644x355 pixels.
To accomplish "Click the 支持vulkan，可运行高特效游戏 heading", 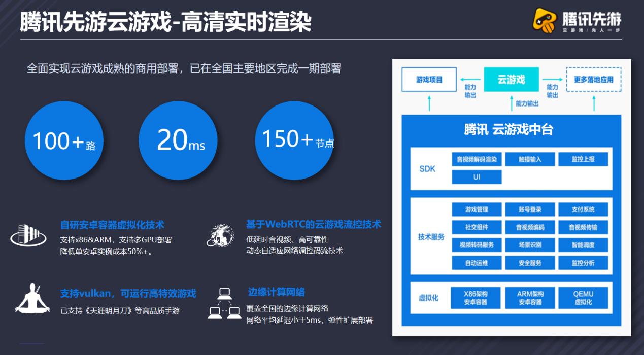I will [128, 294].
